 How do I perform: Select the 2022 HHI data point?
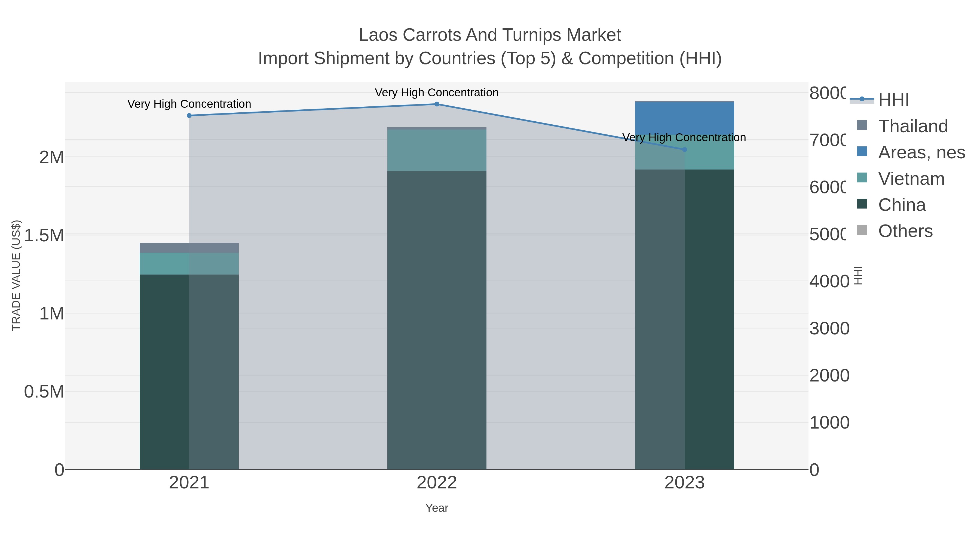437,104
